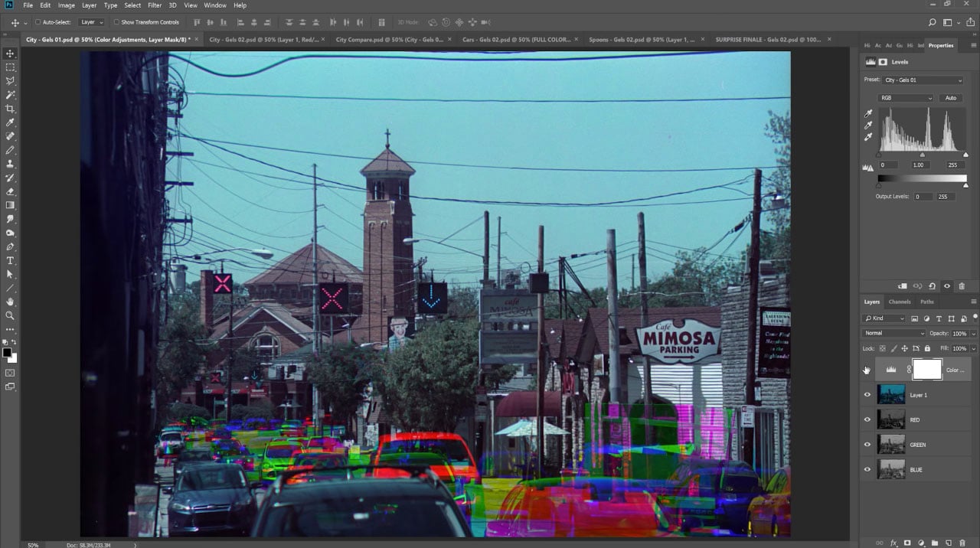Open the Filter menu
The height and width of the screenshot is (548, 980).
click(155, 5)
